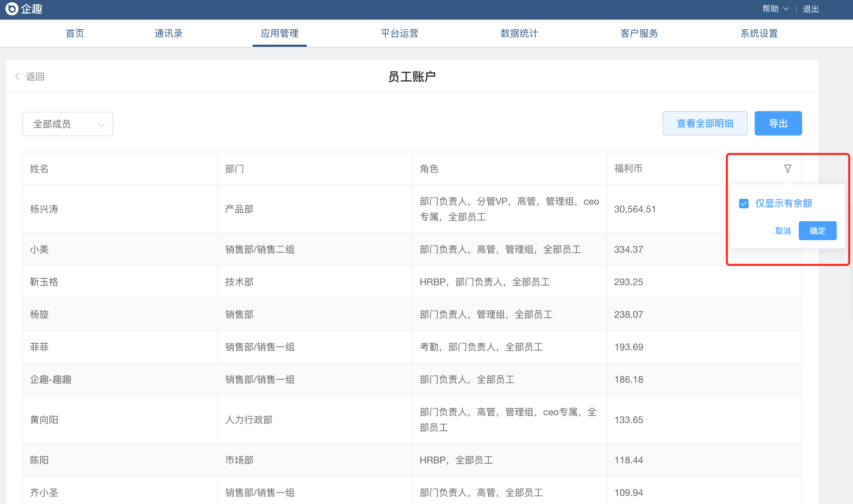Click chevron arrow in 全部成员 selector
The image size is (853, 504).
pyautogui.click(x=101, y=125)
